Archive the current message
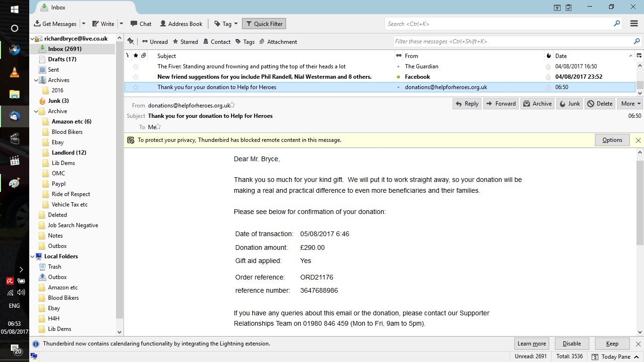644x362 pixels. click(537, 104)
